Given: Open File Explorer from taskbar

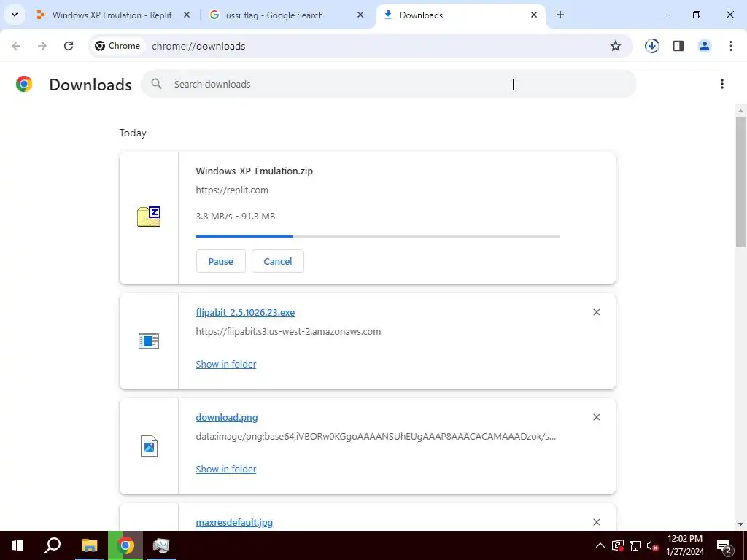Looking at the screenshot, I should click(89, 545).
